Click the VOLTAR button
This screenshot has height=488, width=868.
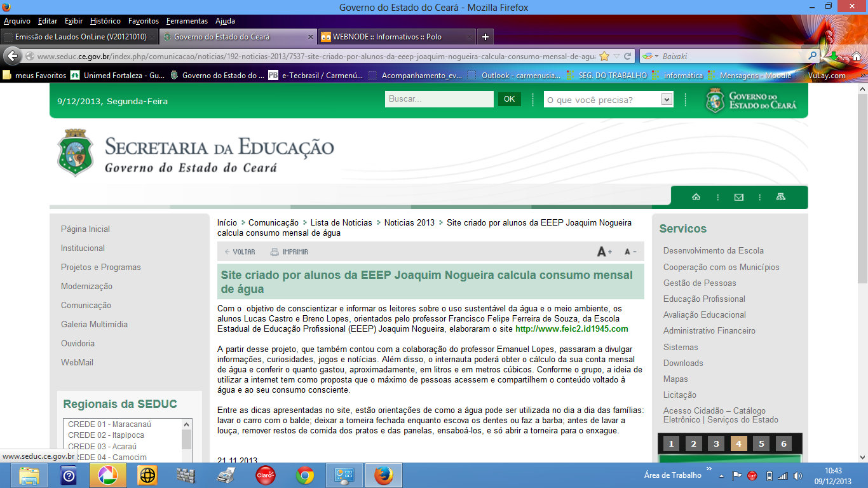[240, 252]
